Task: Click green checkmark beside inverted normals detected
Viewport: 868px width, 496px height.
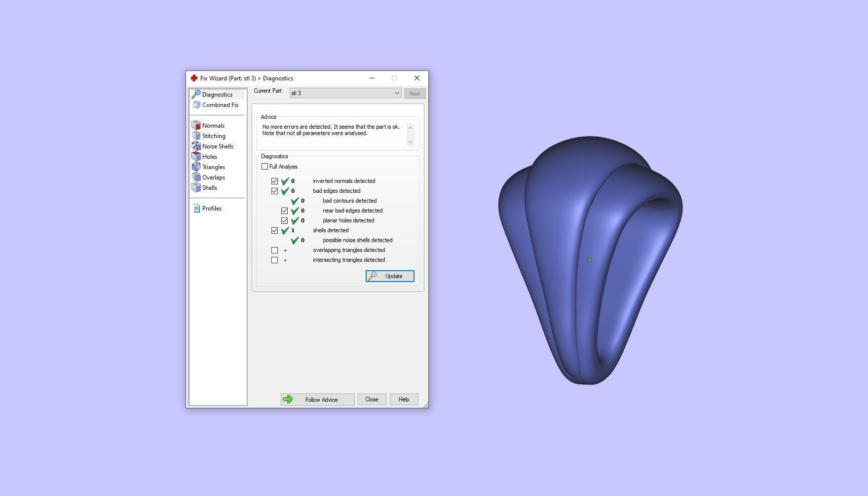Action: coord(285,181)
